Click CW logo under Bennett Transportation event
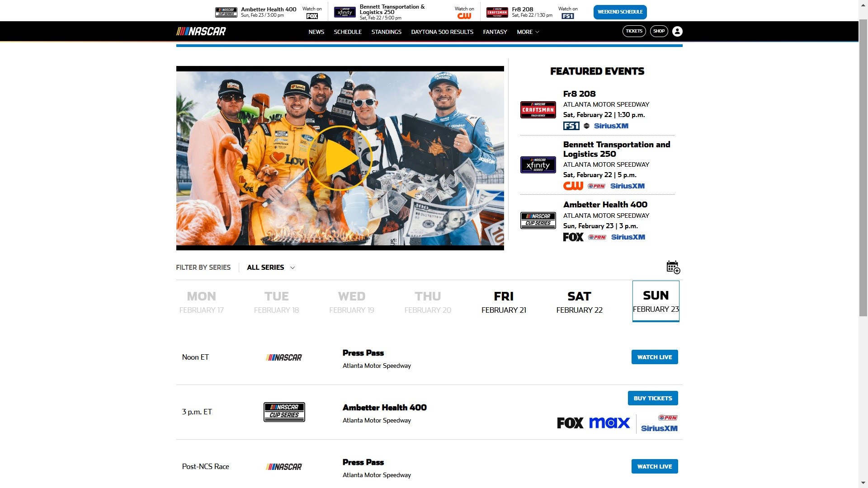 (573, 186)
